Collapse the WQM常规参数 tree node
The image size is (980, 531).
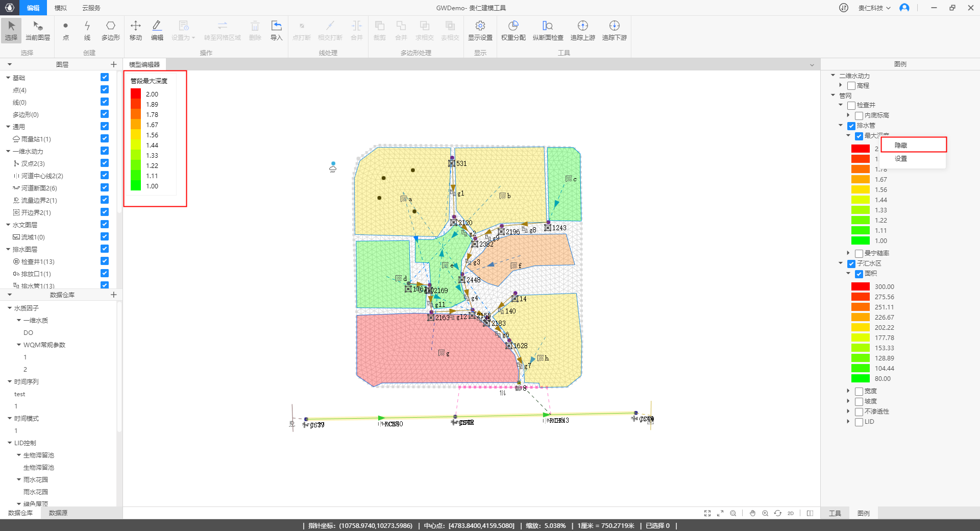[x=19, y=345]
